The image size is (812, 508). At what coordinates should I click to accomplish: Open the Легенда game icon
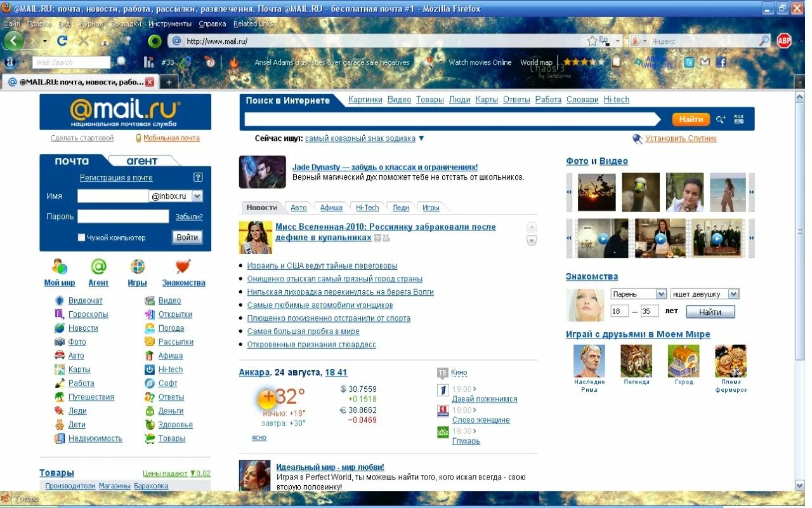coord(636,361)
